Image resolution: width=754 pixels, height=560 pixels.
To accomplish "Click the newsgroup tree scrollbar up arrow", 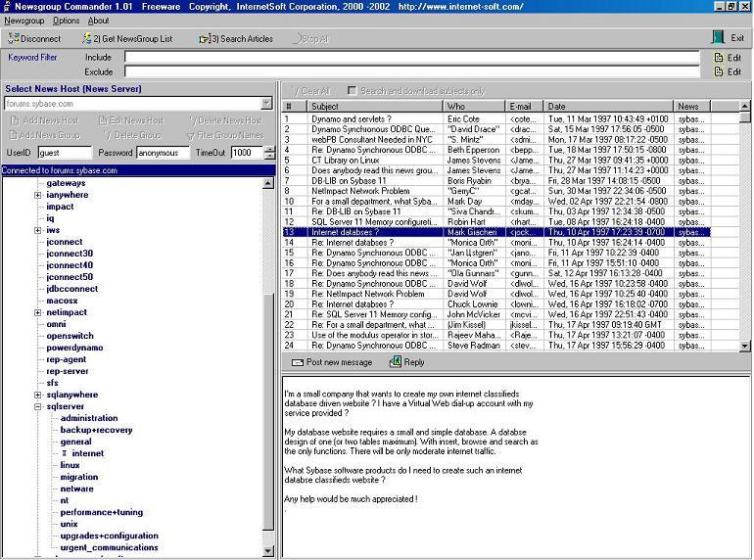I will tap(268, 183).
